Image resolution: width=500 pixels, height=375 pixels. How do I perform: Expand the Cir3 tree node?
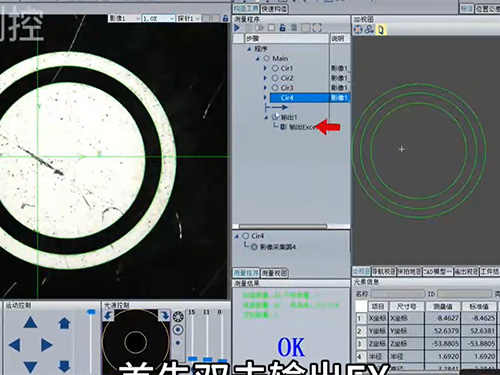click(x=265, y=88)
